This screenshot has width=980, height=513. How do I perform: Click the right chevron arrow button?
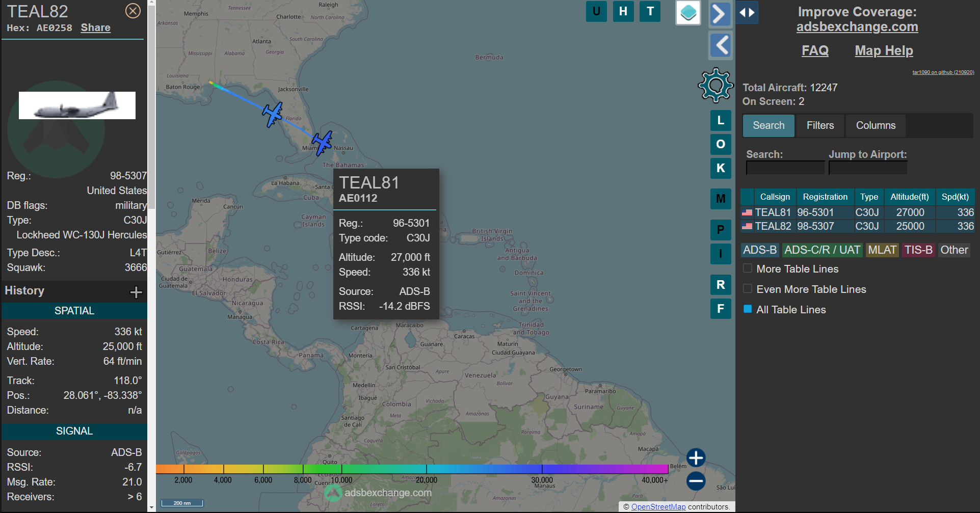[x=720, y=14]
